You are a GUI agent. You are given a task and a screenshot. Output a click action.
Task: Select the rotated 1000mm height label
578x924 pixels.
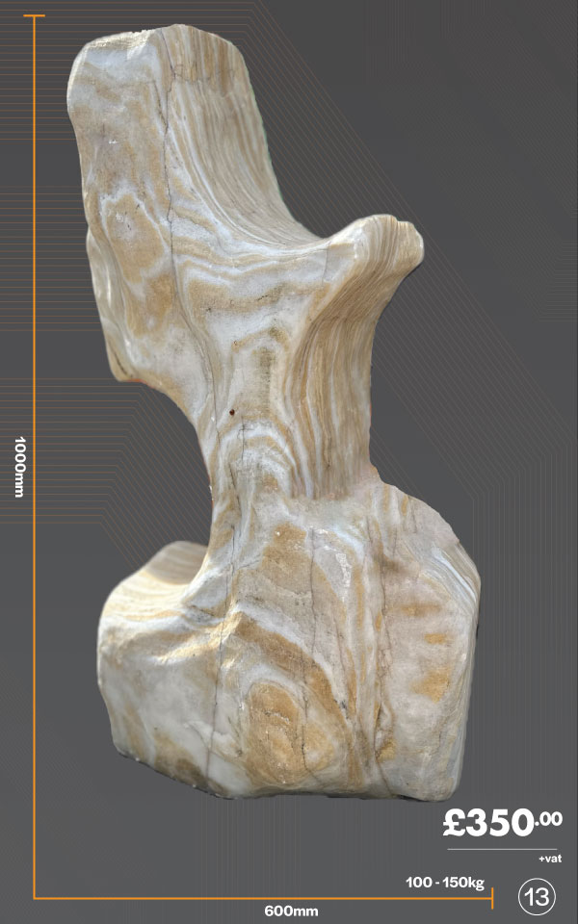click(19, 467)
